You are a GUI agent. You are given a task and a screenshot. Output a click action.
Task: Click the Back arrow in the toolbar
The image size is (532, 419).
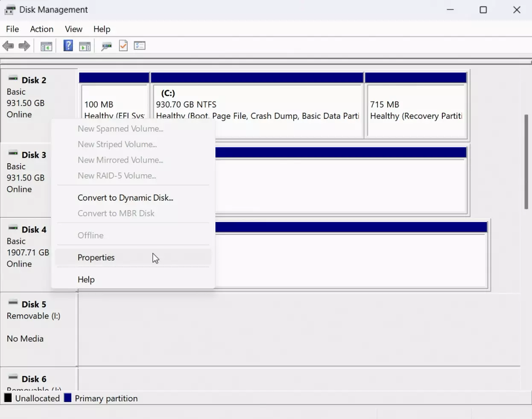pos(8,46)
